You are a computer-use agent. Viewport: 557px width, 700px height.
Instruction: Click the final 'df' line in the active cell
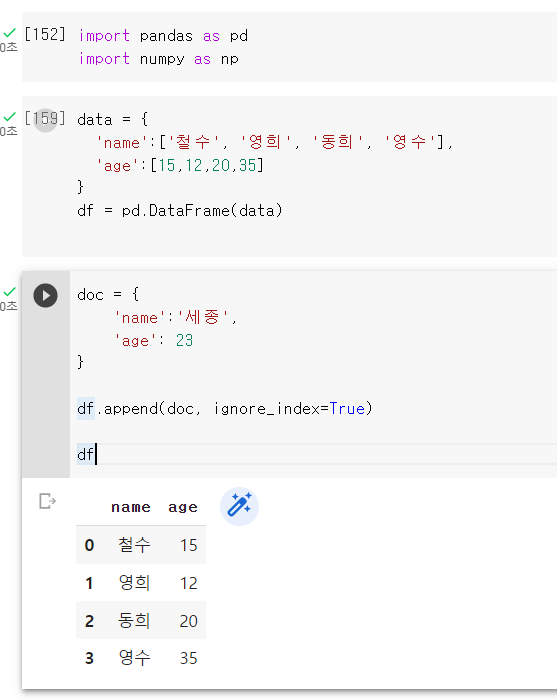tap(86, 454)
